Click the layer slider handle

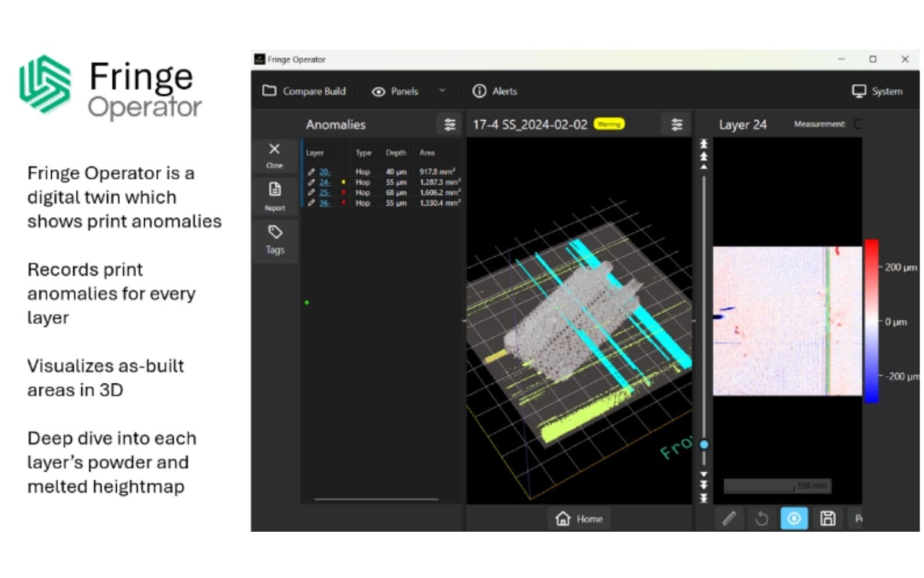click(x=703, y=444)
